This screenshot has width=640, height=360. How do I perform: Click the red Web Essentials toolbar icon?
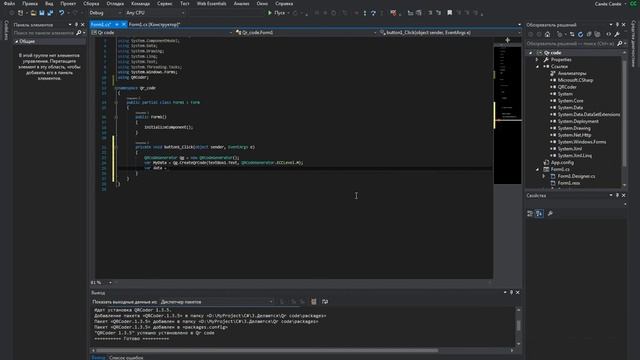[x=393, y=13]
